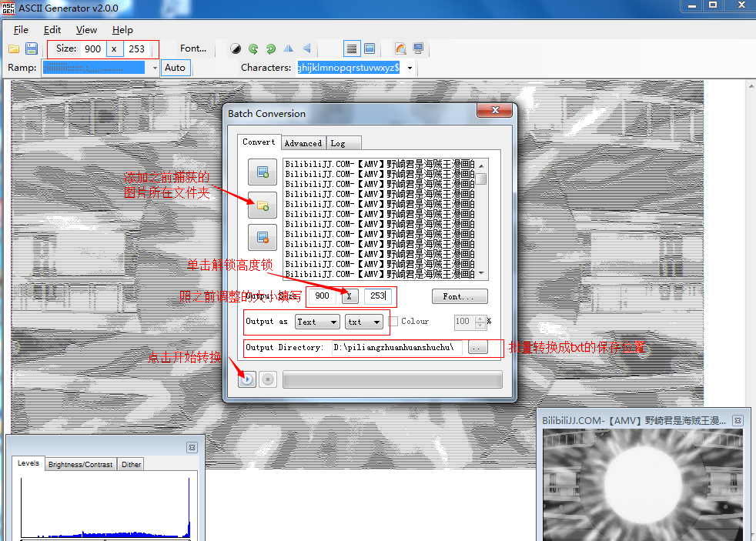Click the Font... button in Batch Conversion
756x541 pixels.
pos(460,296)
